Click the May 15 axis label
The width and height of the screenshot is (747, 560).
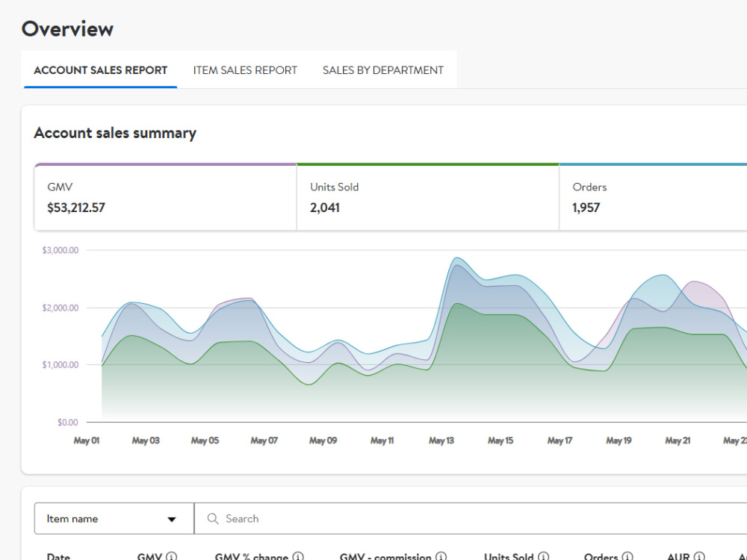pyautogui.click(x=500, y=441)
